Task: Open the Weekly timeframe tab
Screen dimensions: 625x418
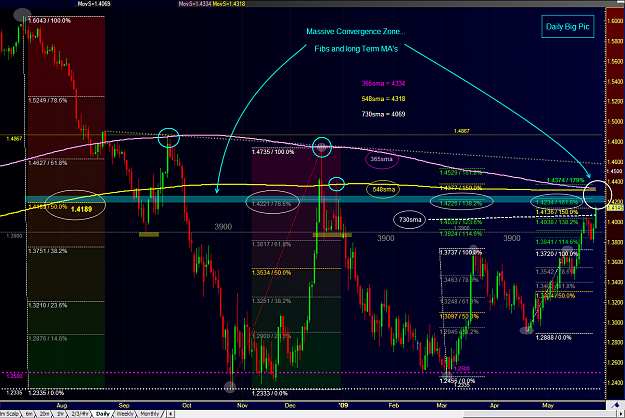Action: 125,414
